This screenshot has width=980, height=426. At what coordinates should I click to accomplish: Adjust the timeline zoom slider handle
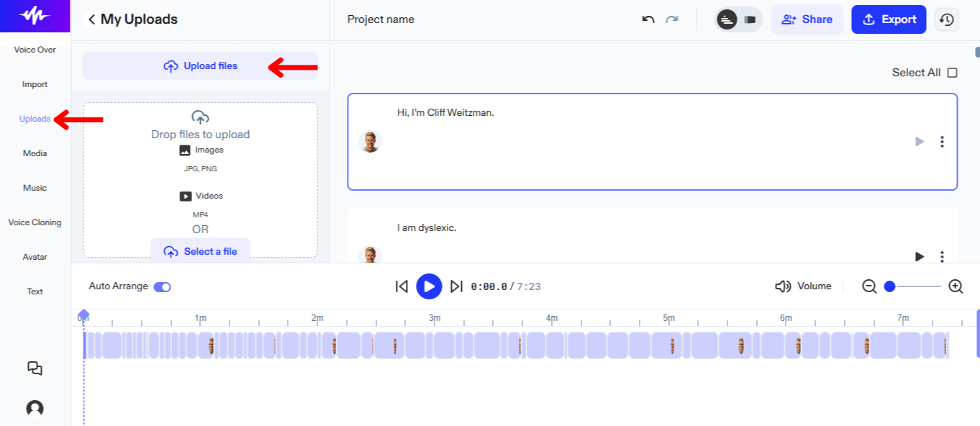pos(890,286)
